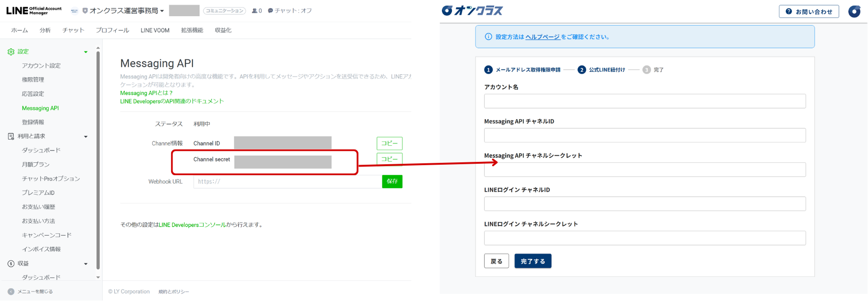Click the profile avatar icon at top right
Viewport: 868px width, 301px height.
click(854, 11)
